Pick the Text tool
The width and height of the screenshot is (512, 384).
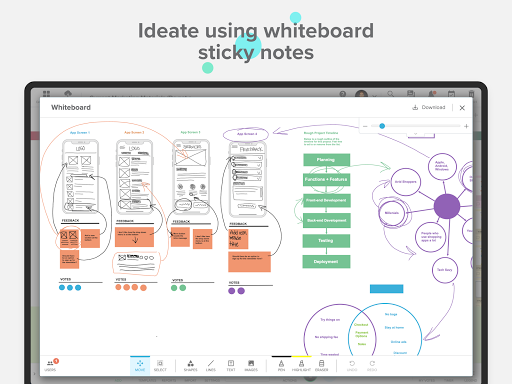tap(231, 366)
